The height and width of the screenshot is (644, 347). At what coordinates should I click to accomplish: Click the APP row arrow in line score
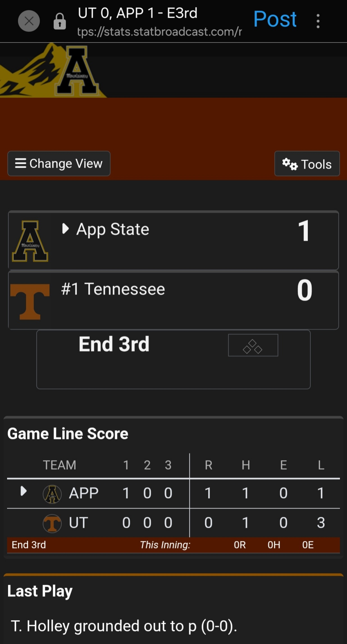23,491
